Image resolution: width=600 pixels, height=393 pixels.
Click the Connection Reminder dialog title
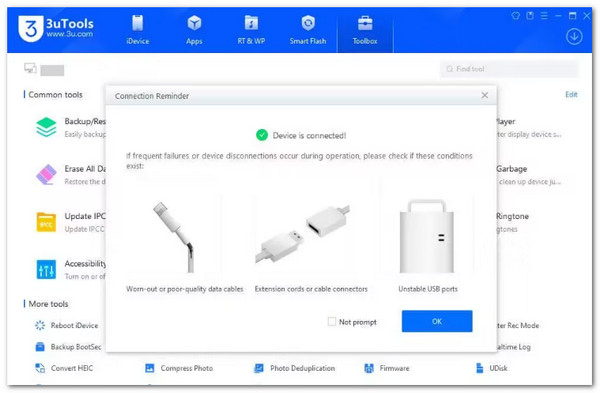pos(152,96)
